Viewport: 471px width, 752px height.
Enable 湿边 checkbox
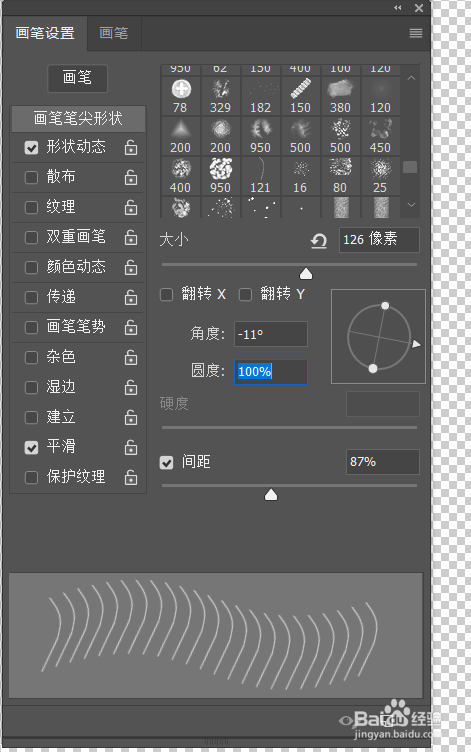point(31,388)
